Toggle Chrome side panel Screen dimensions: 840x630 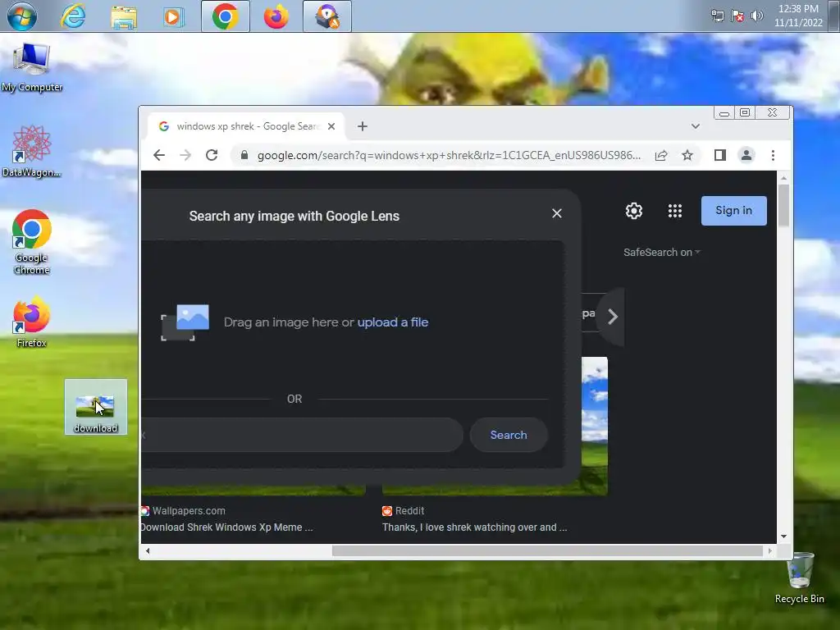[720, 155]
